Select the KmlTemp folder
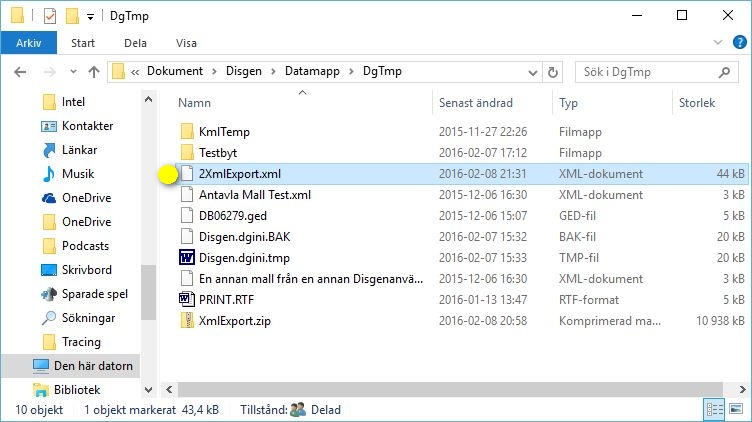Viewport: 752px width, 422px height. [224, 132]
